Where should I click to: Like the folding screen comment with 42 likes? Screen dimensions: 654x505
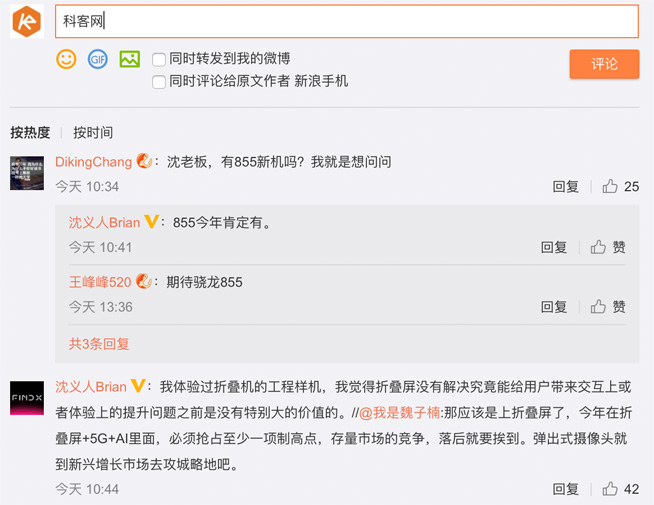(x=610, y=489)
